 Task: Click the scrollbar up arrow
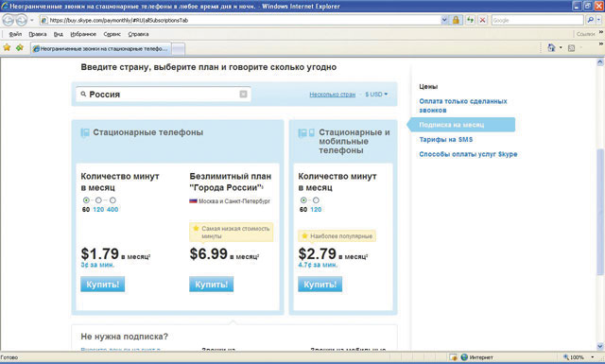pos(600,61)
